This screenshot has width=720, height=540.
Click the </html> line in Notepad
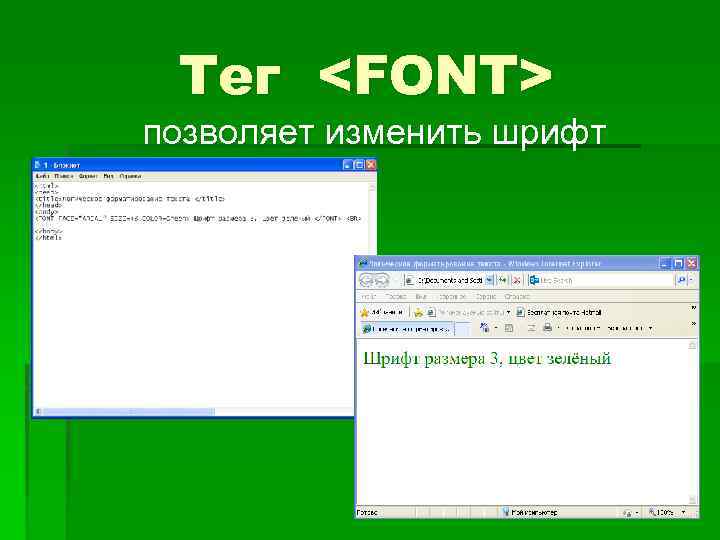(x=48, y=238)
